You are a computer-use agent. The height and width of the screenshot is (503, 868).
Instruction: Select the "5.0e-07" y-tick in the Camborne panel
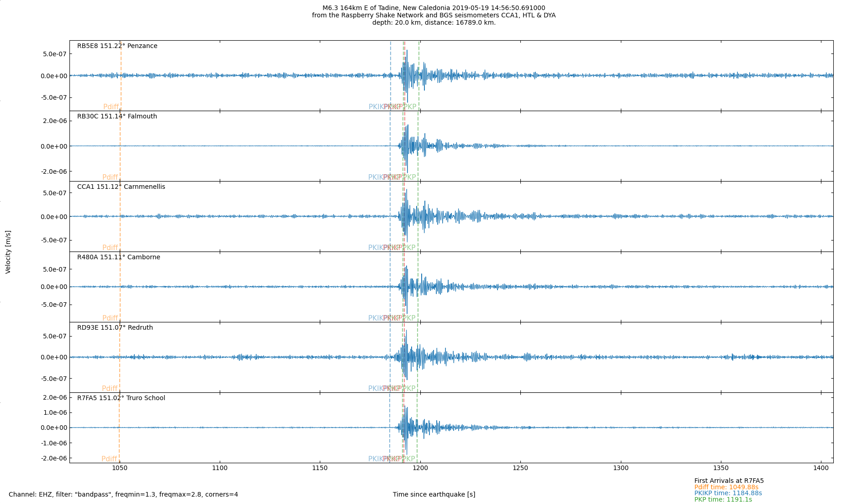(55, 269)
